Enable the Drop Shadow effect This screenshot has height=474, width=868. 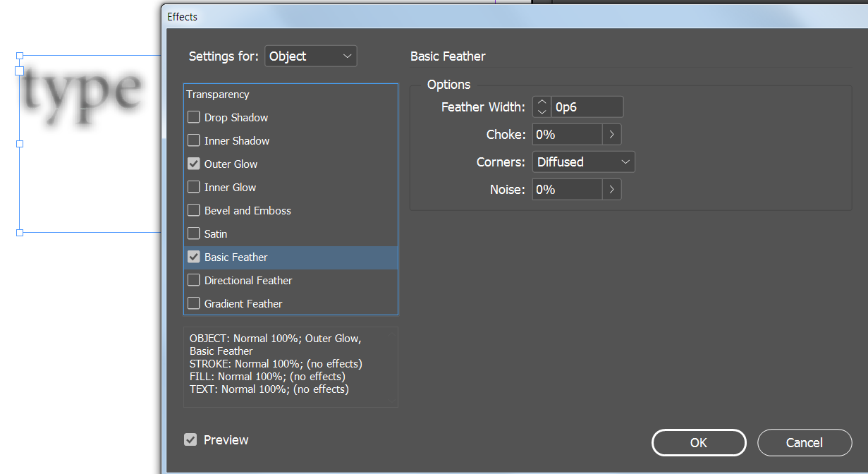pyautogui.click(x=194, y=117)
